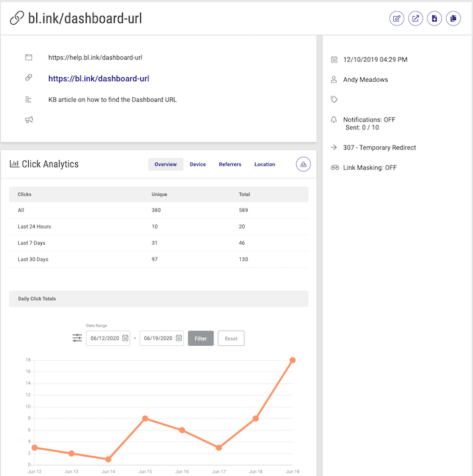The height and width of the screenshot is (476, 473).
Task: Click the 'Last 24 Hours' row label
Action: (x=34, y=227)
